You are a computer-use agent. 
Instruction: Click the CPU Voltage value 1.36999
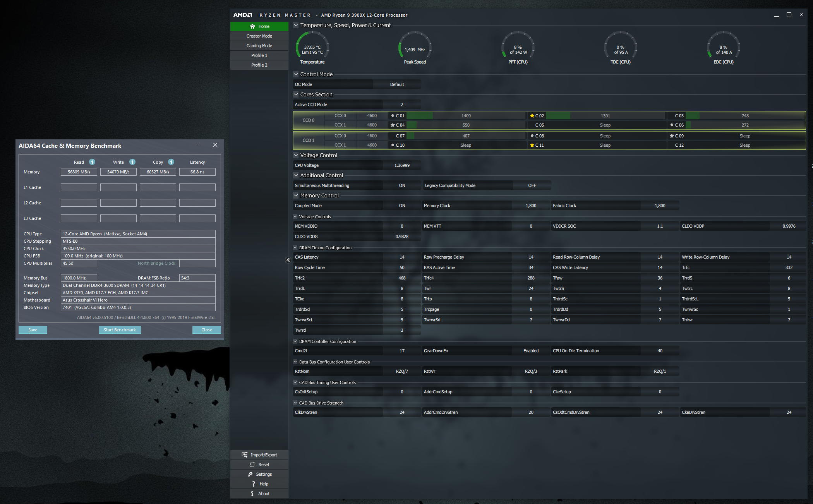tap(402, 165)
